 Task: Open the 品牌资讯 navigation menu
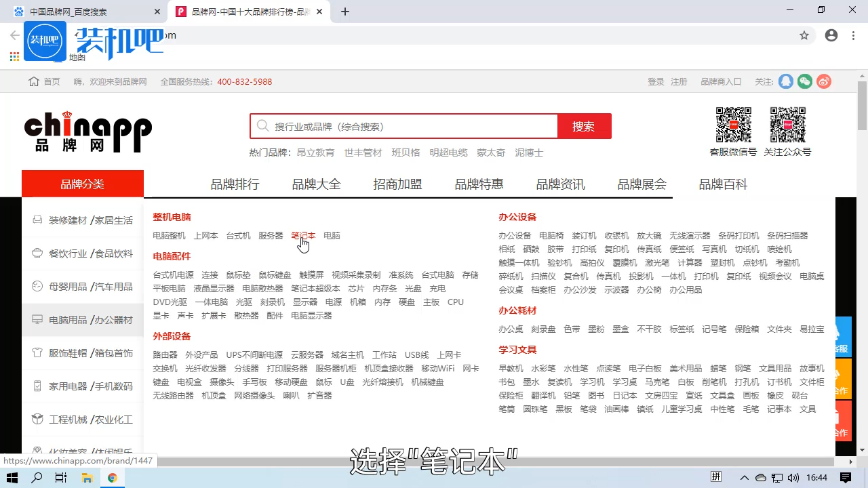pyautogui.click(x=560, y=184)
